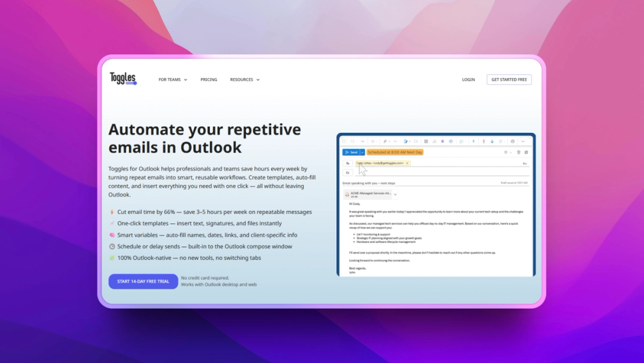Click the Send button in email
Viewport: 644px width, 363px height.
coord(351,152)
